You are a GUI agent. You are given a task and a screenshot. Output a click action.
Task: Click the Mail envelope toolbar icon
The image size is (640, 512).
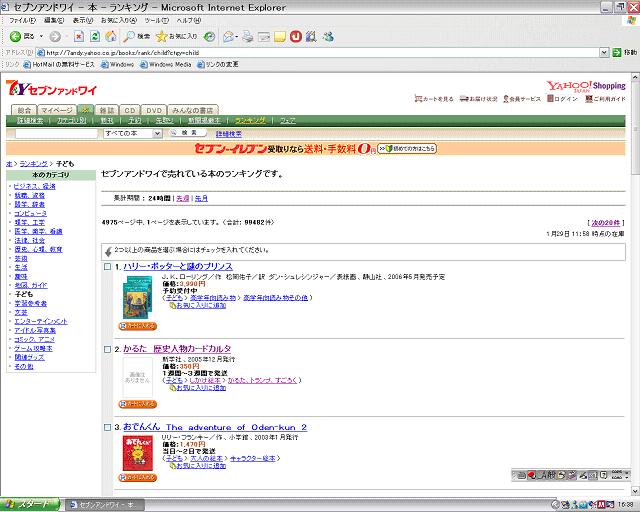click(229, 37)
